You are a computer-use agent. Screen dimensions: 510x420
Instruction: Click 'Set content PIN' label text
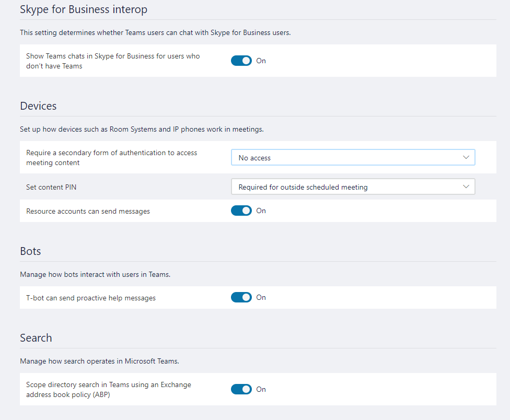tap(51, 187)
